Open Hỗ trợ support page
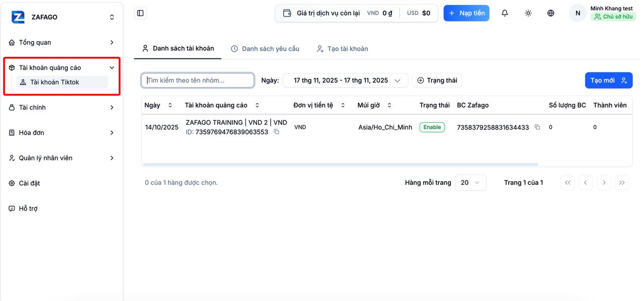644x301 pixels. click(x=61, y=208)
